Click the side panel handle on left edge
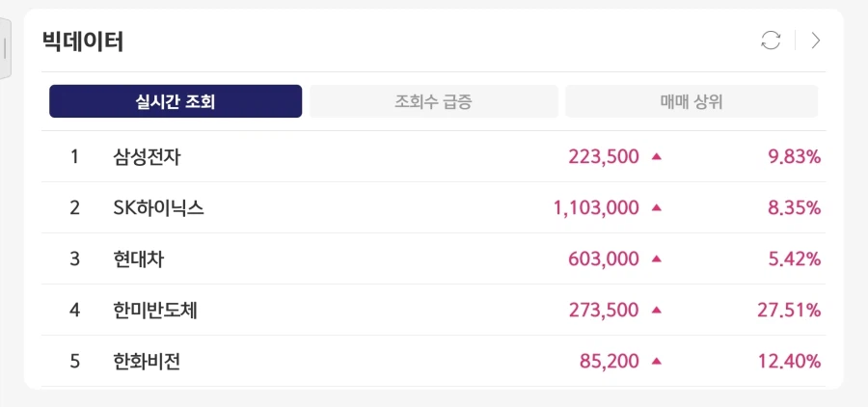Image resolution: width=868 pixels, height=407 pixels. coord(5,48)
